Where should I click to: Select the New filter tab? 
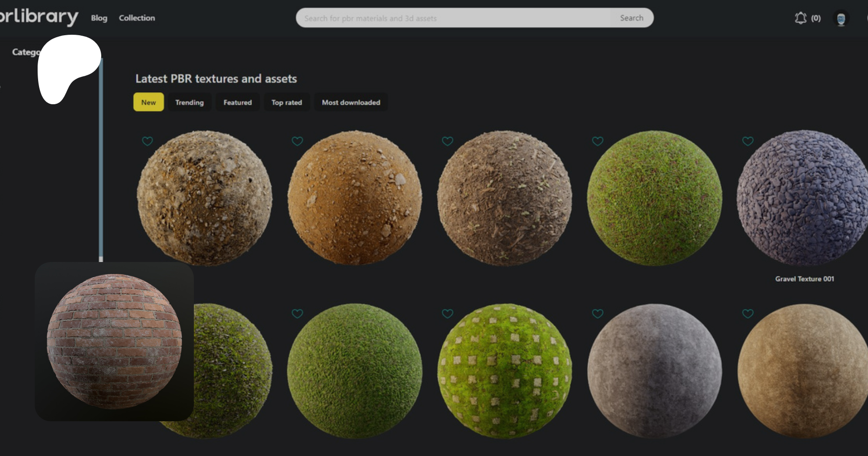(x=149, y=102)
